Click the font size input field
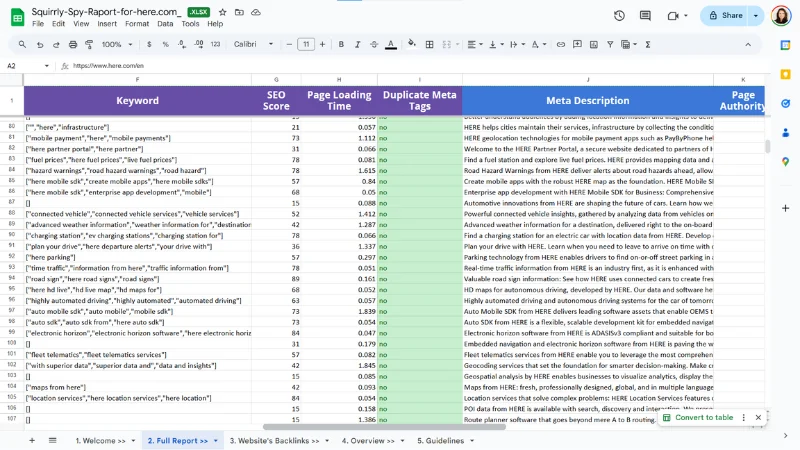 (x=306, y=44)
